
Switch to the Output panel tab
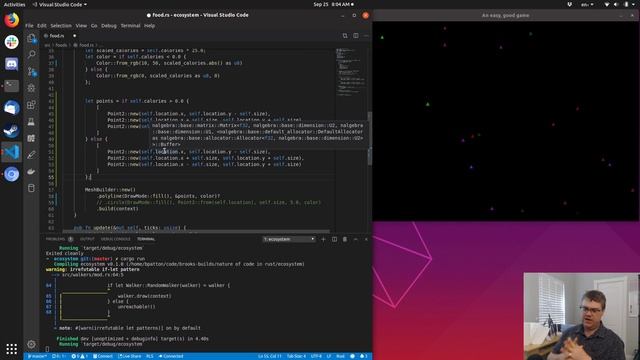(87, 239)
